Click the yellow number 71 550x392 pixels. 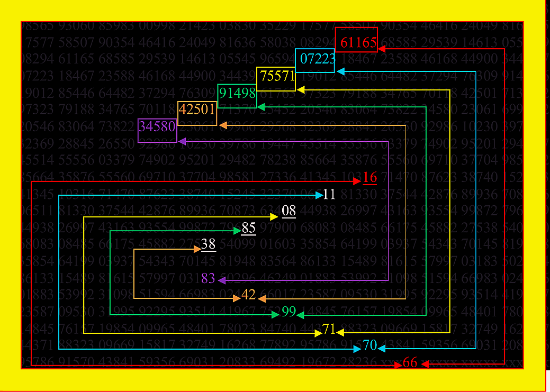click(x=329, y=330)
